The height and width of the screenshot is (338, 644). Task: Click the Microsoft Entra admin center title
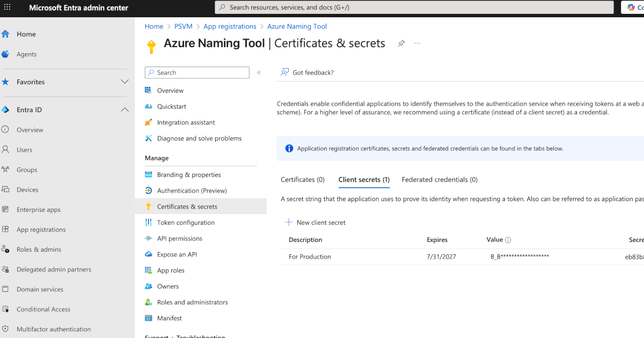coord(78,8)
